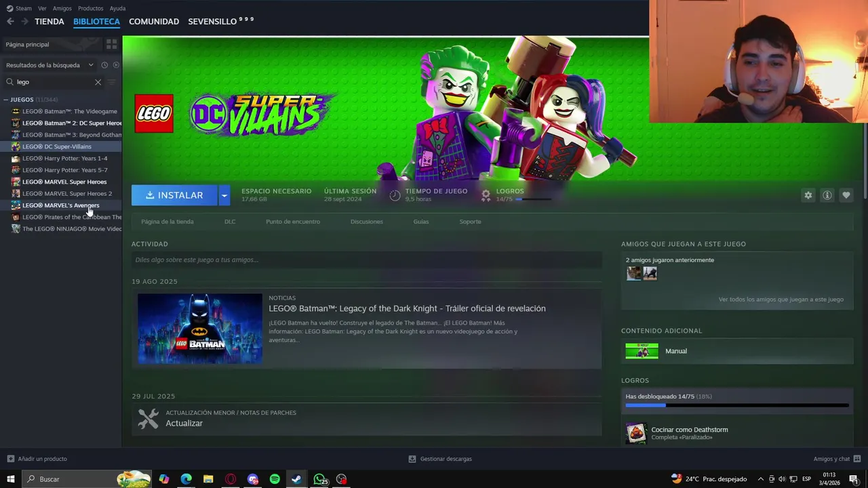868x488 pixels.
Task: Open the Productos menu
Action: (x=91, y=8)
